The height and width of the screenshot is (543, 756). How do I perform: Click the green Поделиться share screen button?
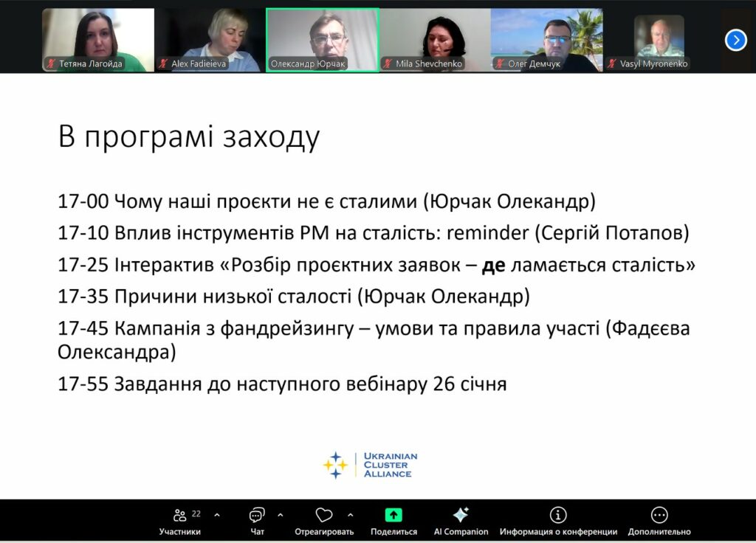click(394, 516)
